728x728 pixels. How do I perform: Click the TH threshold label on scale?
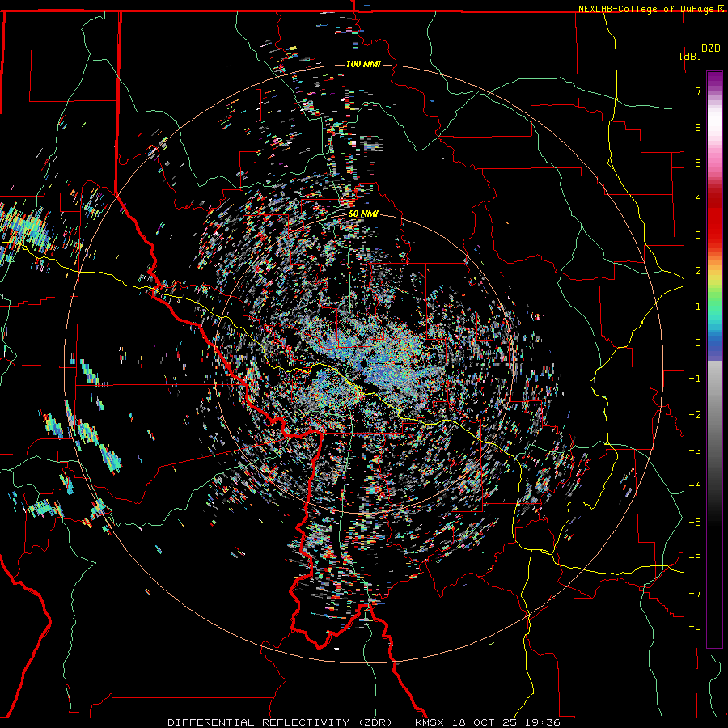click(695, 630)
